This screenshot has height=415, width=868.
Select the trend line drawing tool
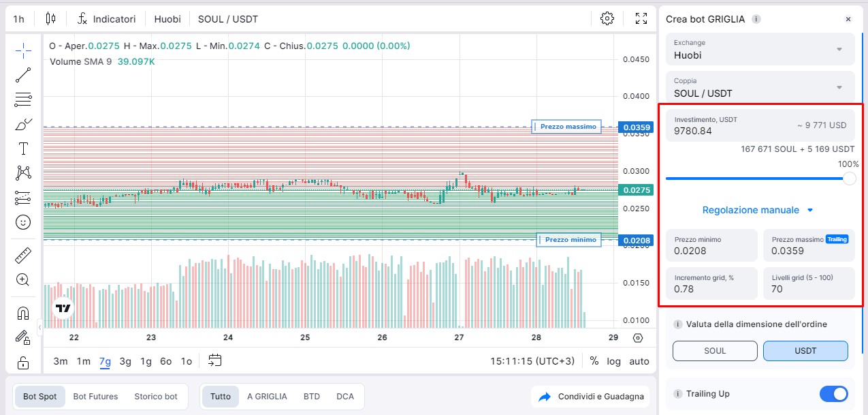[x=23, y=75]
